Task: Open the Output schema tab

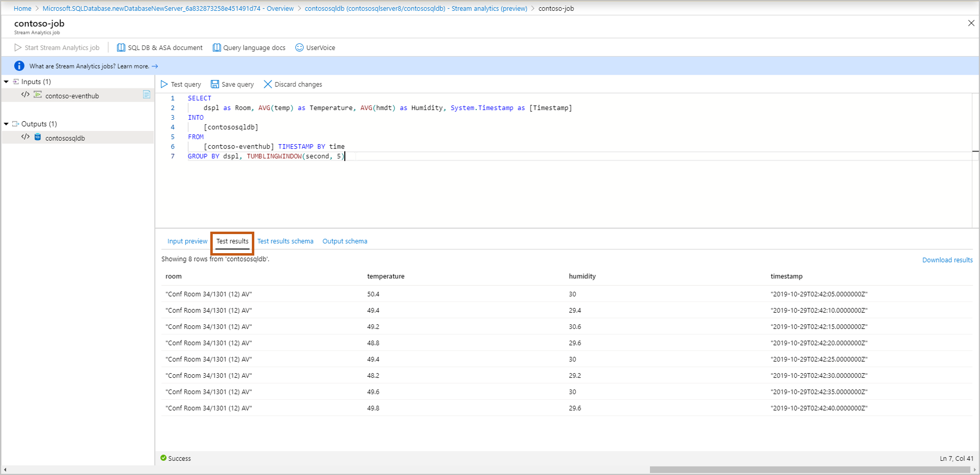Action: coord(345,241)
